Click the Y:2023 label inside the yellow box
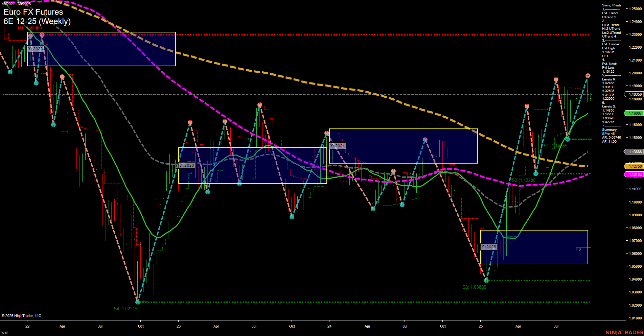 tap(187, 165)
